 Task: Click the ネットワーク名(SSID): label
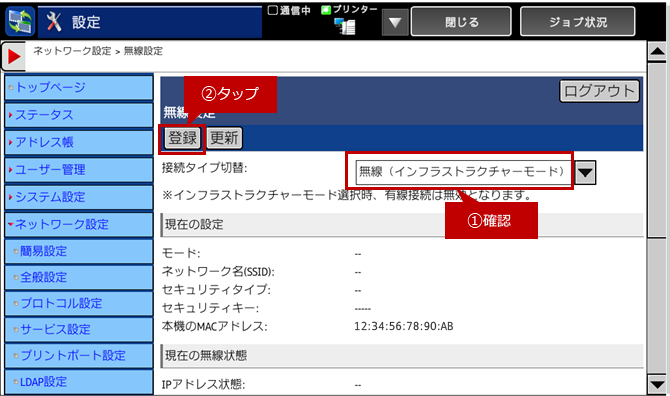click(218, 272)
